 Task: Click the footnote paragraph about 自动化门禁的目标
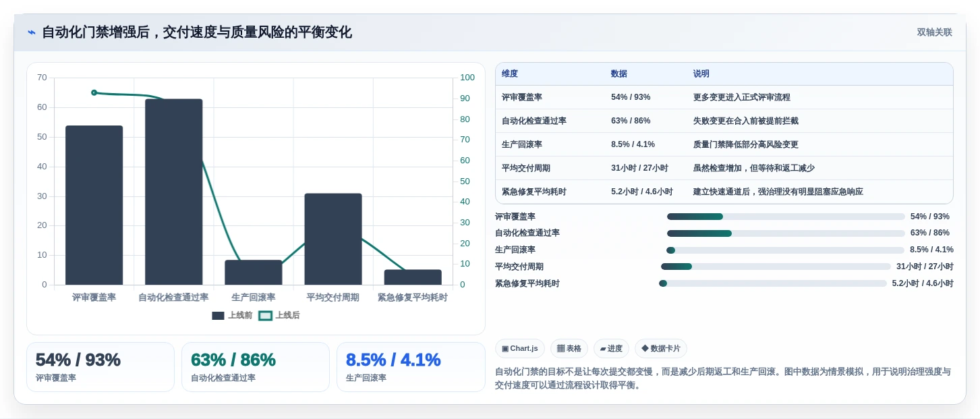(x=723, y=379)
